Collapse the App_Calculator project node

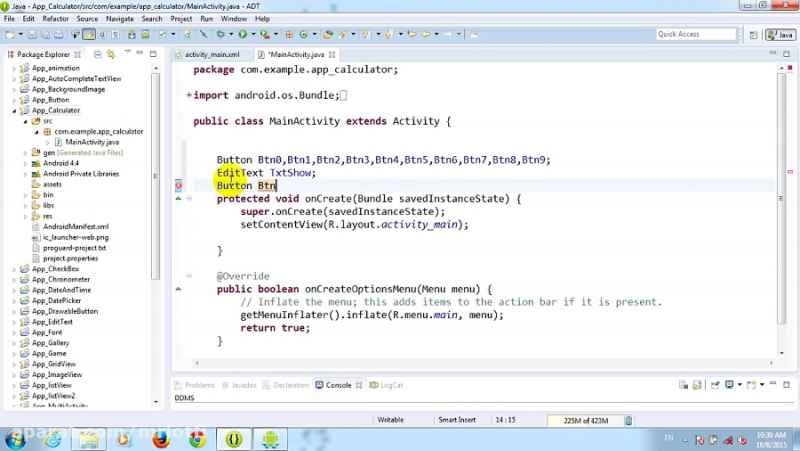14,111
